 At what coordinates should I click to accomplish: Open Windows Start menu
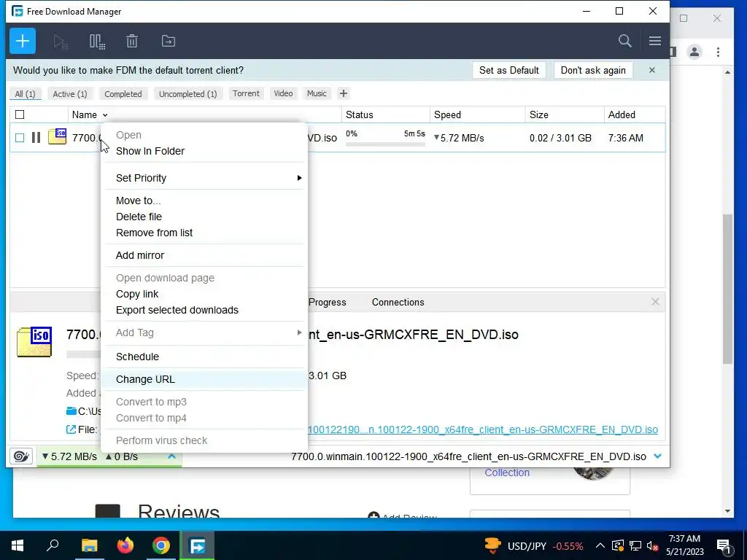18,545
